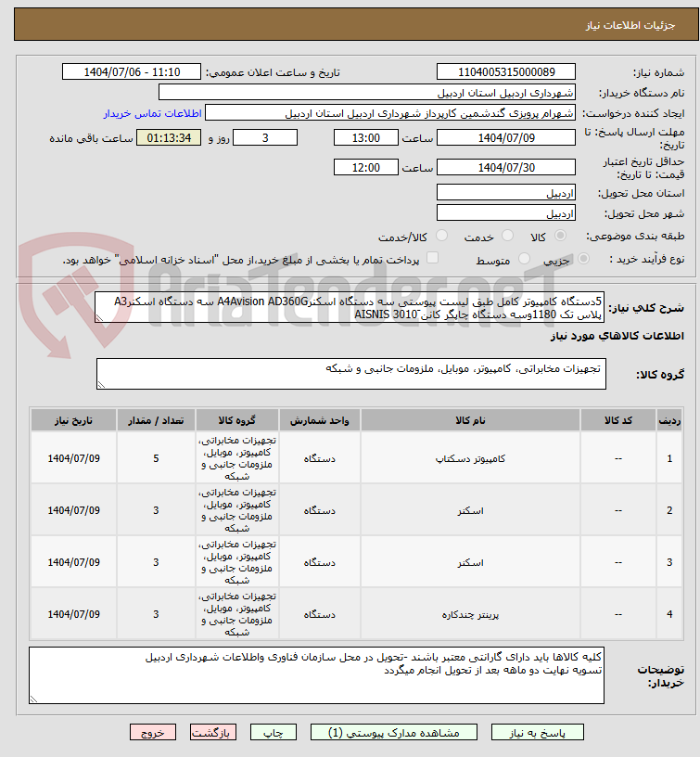This screenshot has height=757, width=700.
Task: Click the response deadline date 1404/07/09 field
Action: click(x=506, y=137)
